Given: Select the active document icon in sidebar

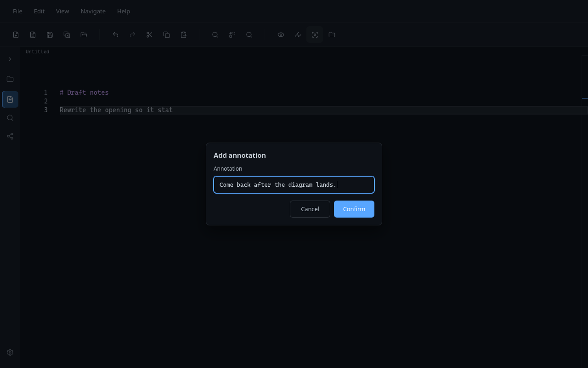Looking at the screenshot, I should pos(10,99).
